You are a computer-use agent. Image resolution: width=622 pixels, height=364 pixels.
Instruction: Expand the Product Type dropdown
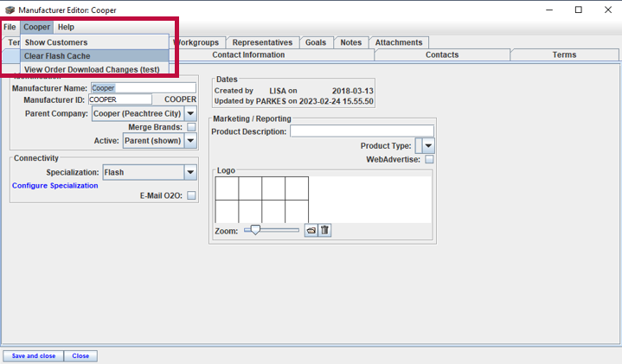(428, 146)
